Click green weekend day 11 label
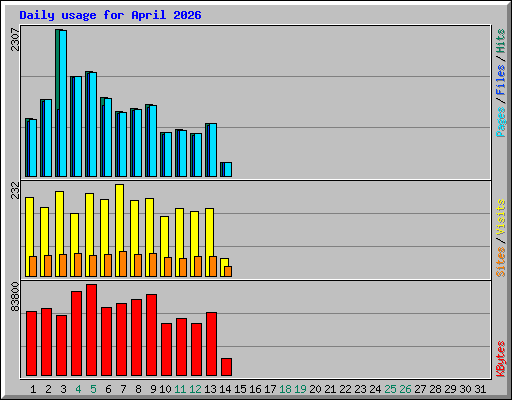This screenshot has height=400, width=512. 180,389
